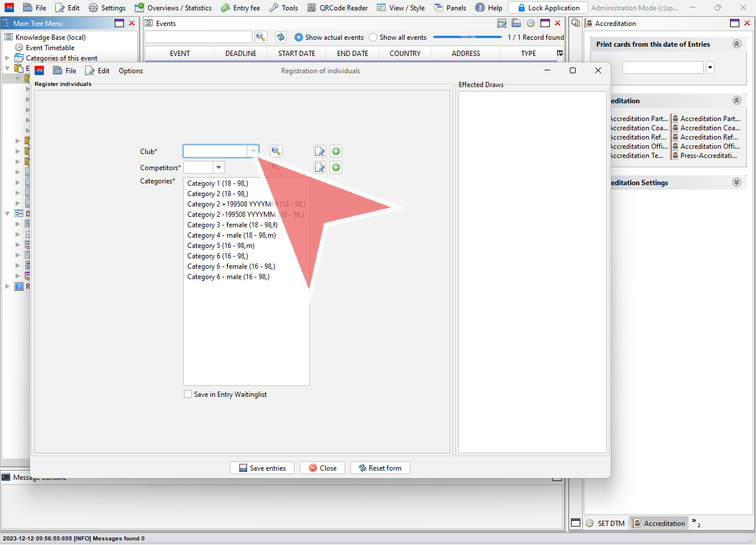
Task: Expand the Accreditation Settings section
Action: pos(736,182)
